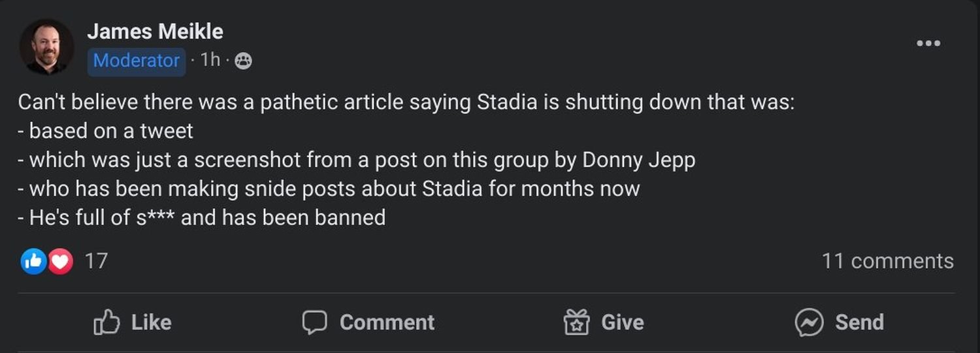Click the speech bubble Comment icon
Viewport: 980px width, 353px height.
click(x=314, y=322)
